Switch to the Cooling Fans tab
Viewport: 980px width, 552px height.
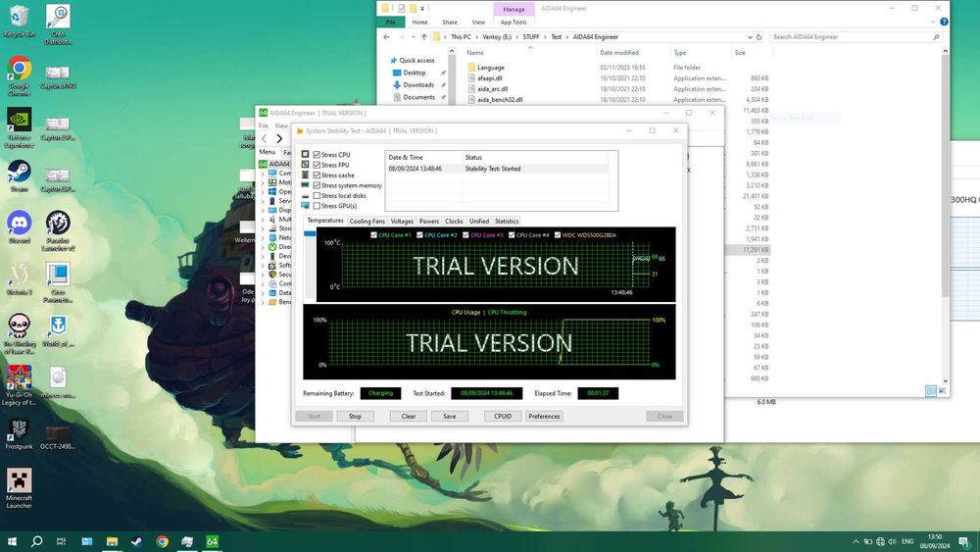pos(367,222)
